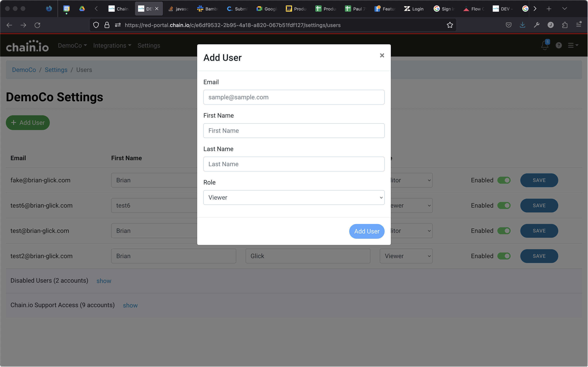Click the Firefox extensions puzzle icon
This screenshot has height=367, width=588.
(x=564, y=25)
